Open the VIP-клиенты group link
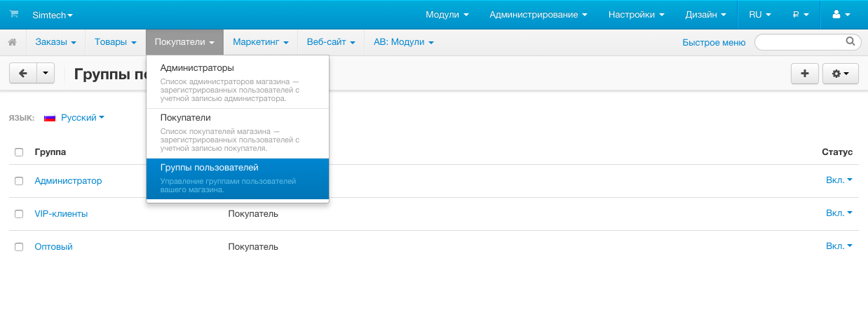 [61, 214]
